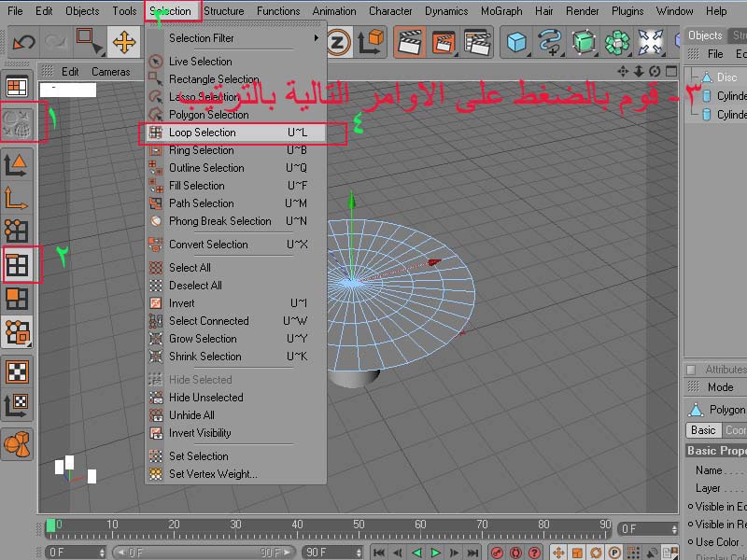This screenshot has height=560, width=747.
Task: Add a Cube primitive object
Action: [516, 43]
